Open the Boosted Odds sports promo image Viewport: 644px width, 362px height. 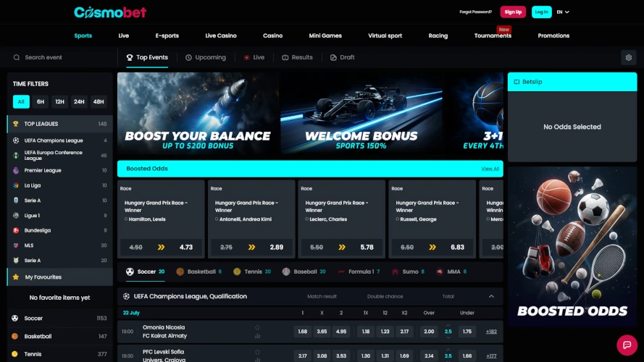[572, 246]
